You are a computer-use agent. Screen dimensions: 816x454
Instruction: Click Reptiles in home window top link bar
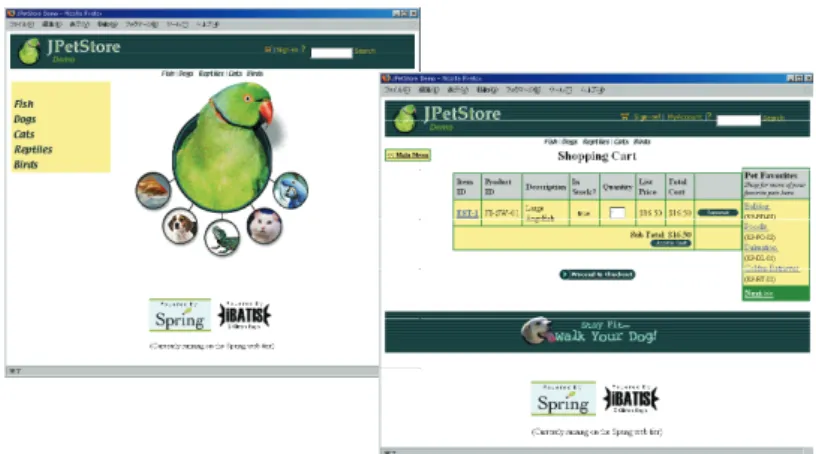coord(211,73)
